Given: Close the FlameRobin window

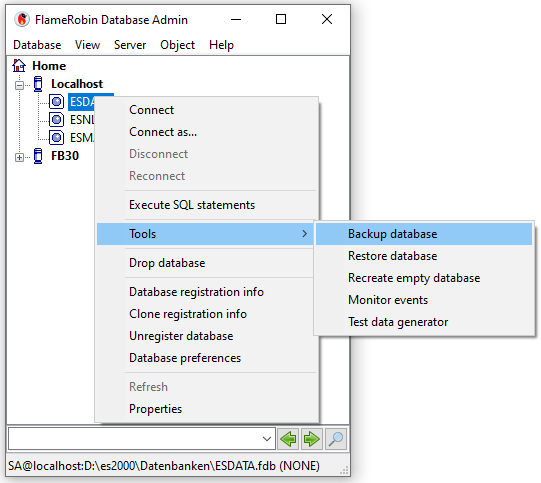Looking at the screenshot, I should 327,19.
